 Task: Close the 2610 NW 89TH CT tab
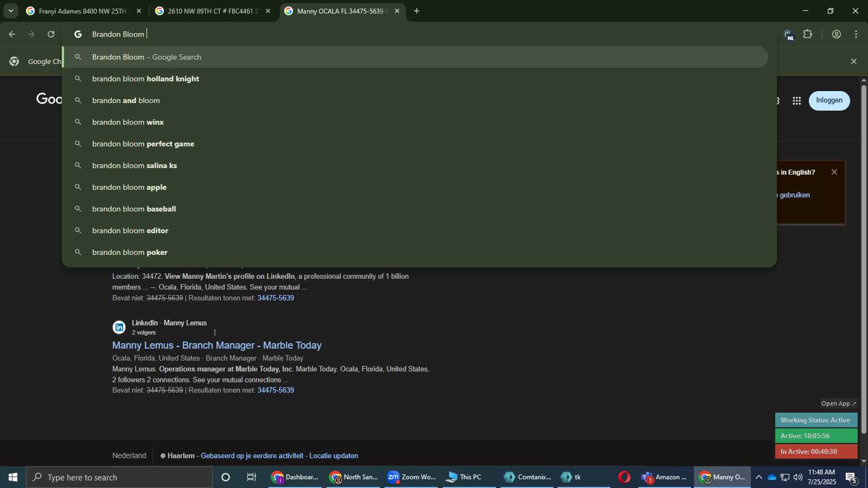tap(268, 11)
